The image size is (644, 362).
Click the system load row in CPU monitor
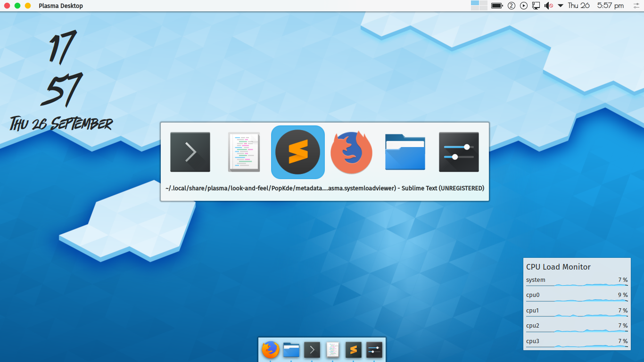tap(577, 281)
